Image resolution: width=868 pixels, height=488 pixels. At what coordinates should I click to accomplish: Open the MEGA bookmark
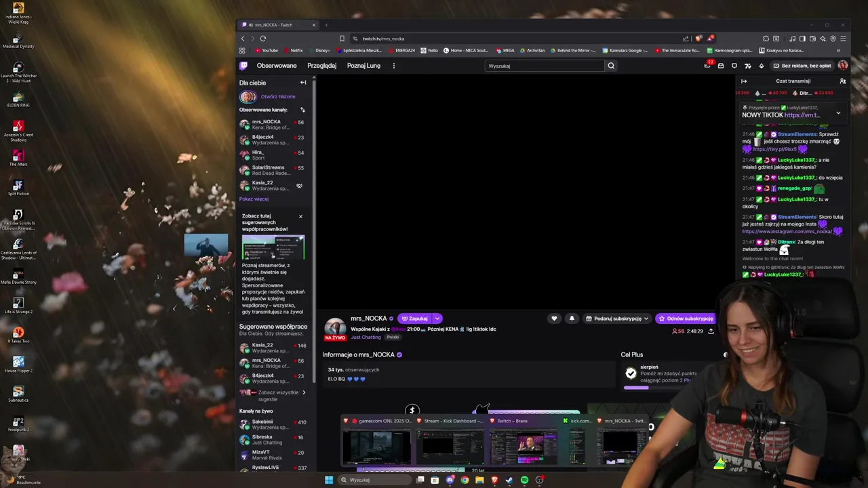click(x=505, y=50)
